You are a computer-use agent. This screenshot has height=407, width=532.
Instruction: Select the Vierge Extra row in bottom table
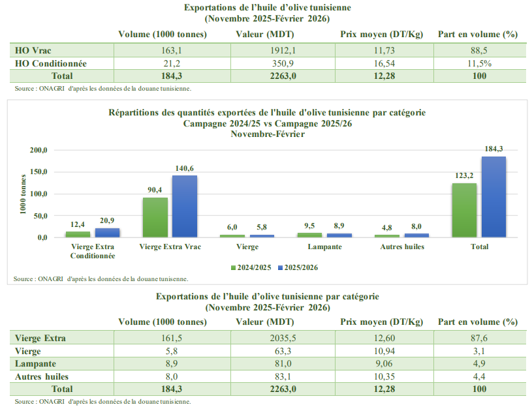[x=40, y=338]
